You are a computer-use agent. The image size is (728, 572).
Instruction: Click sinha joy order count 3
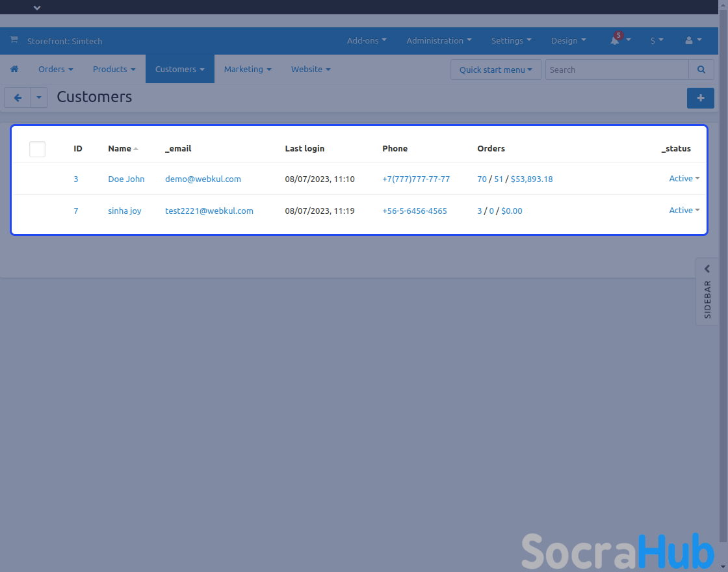point(480,211)
